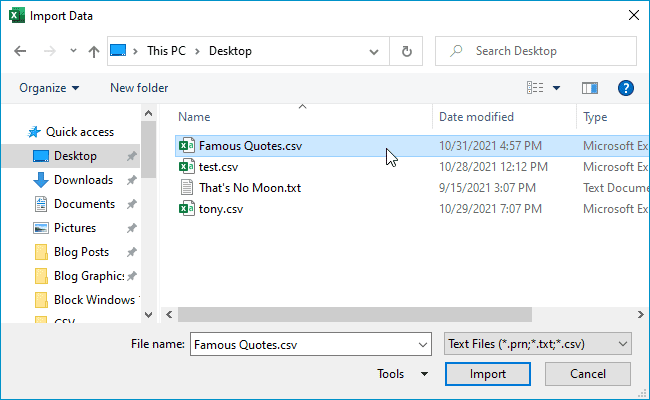This screenshot has height=400, width=650.
Task: Click the text document icon of That's No Moon.txt
Action: tap(187, 187)
